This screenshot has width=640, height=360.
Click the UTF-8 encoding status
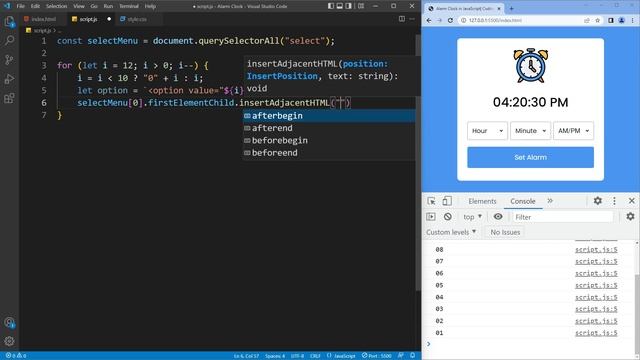pyautogui.click(x=297, y=356)
